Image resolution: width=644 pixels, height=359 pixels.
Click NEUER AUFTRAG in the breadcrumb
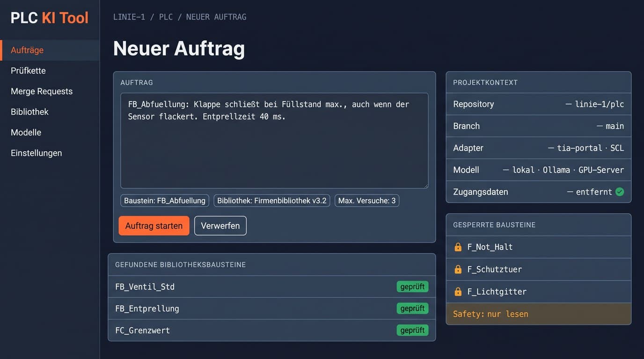(x=216, y=17)
